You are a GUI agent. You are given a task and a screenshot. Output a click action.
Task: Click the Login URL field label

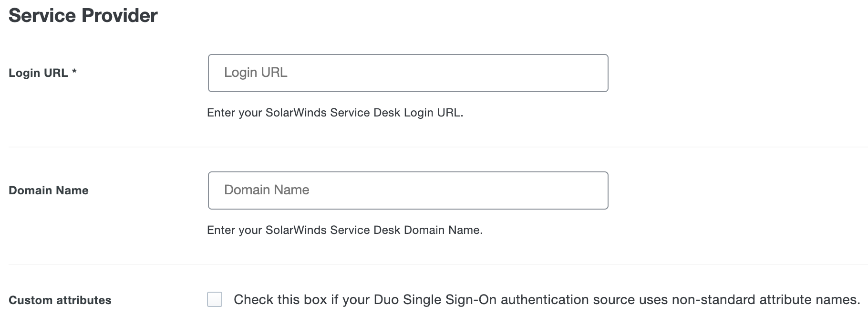point(38,73)
